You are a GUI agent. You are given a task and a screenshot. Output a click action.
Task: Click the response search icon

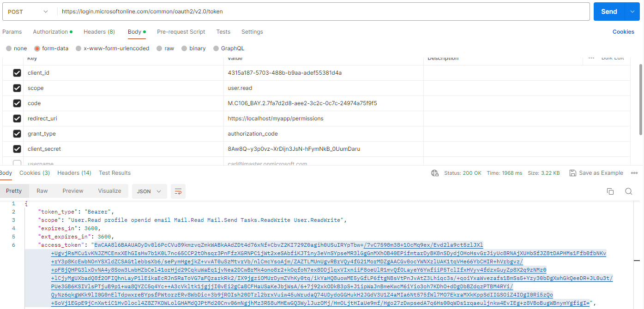point(628,191)
